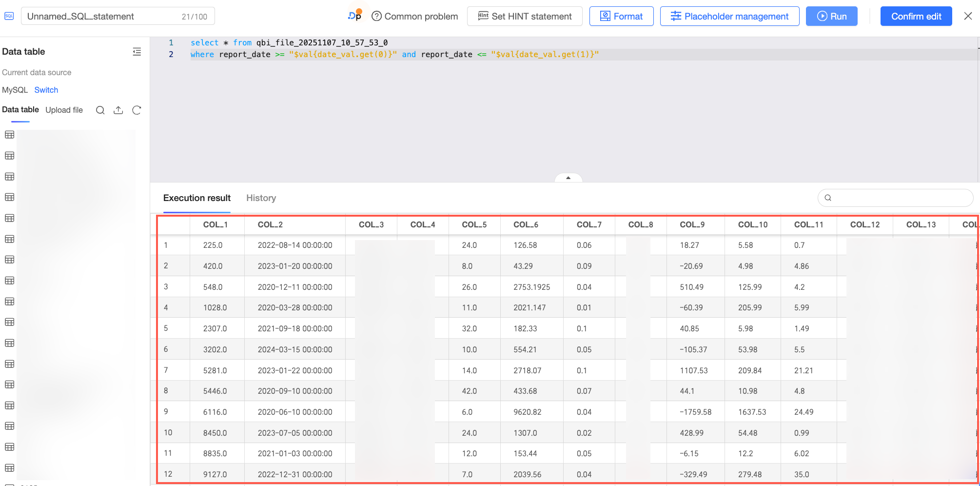Open the Upload file tab

64,110
